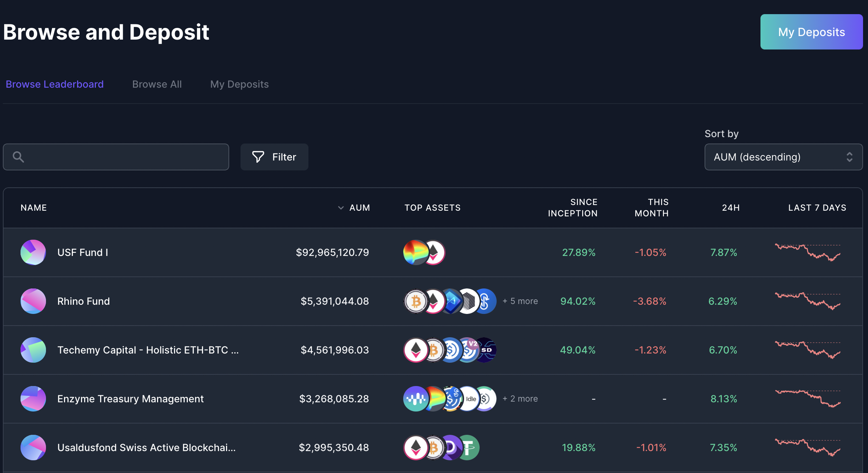The height and width of the screenshot is (473, 868).
Task: Click the Yearn Finance icon in Rhino Fund assets
Action: [486, 301]
